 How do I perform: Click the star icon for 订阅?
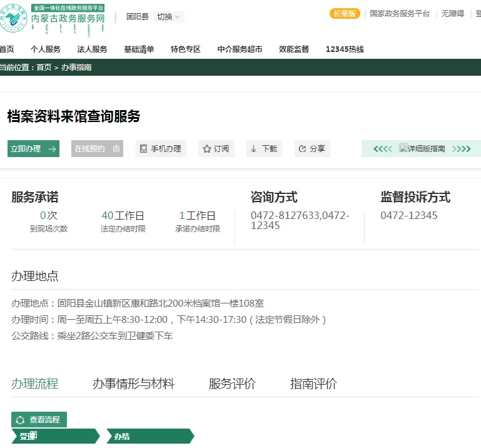pyautogui.click(x=206, y=149)
